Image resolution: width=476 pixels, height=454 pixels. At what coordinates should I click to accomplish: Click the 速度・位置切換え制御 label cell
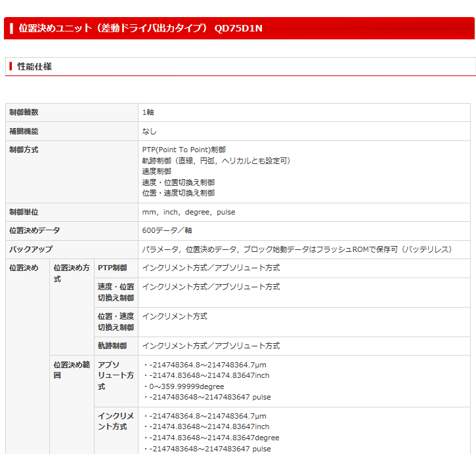[x=116, y=293]
